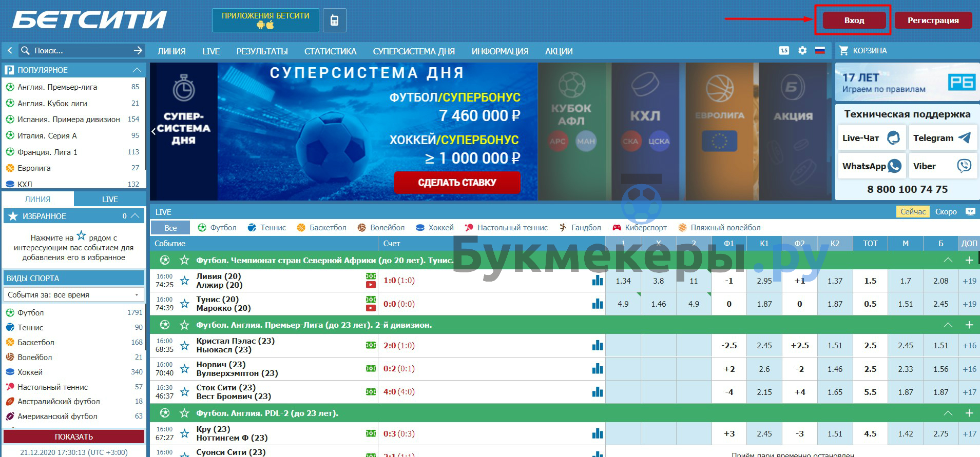Open the TV broadcast icon in LIVE header

point(970,211)
